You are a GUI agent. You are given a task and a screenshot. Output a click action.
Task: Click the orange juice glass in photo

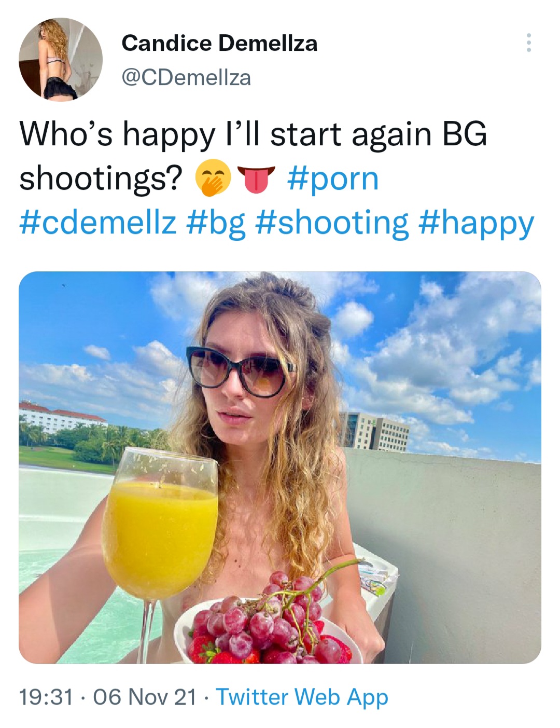(x=160, y=534)
